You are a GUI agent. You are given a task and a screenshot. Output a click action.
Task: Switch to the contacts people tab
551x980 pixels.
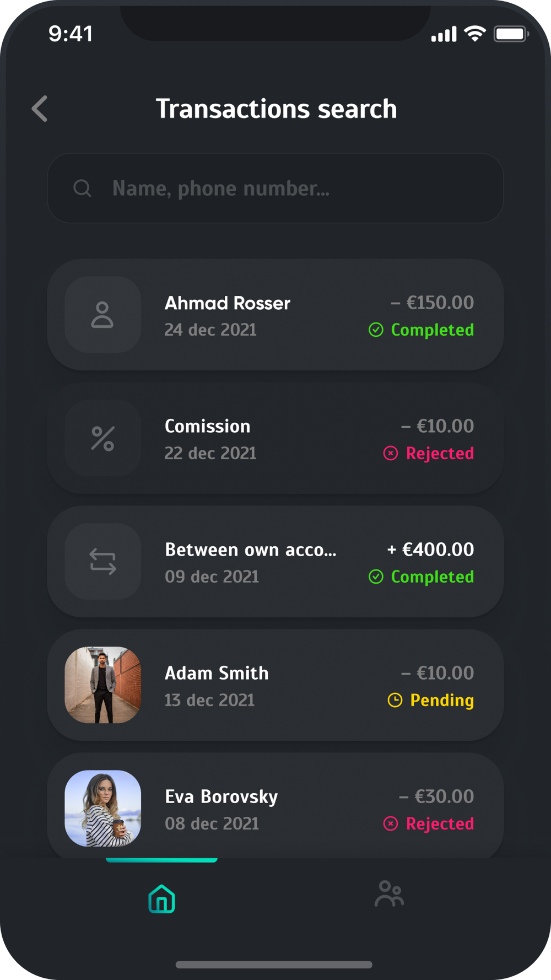tap(389, 894)
